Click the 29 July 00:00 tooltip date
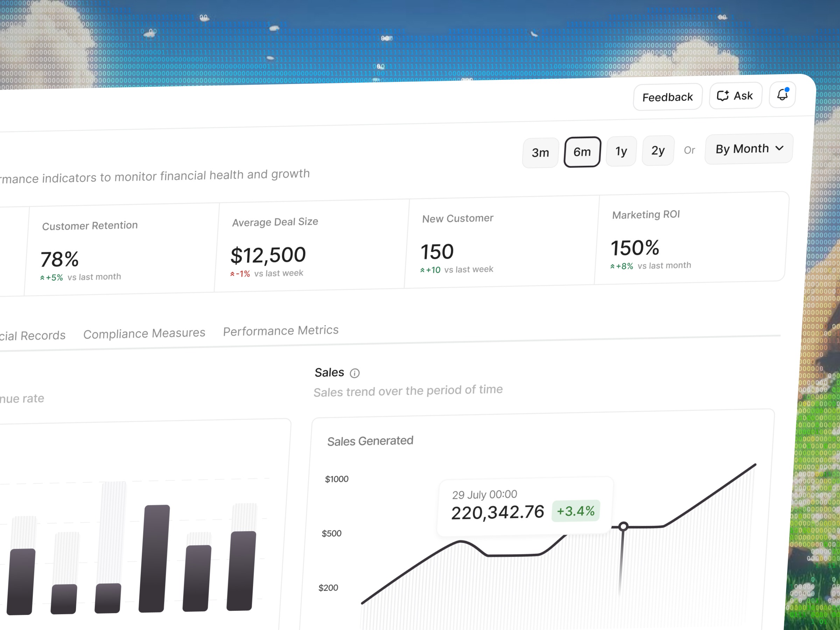840x630 pixels. click(x=484, y=495)
